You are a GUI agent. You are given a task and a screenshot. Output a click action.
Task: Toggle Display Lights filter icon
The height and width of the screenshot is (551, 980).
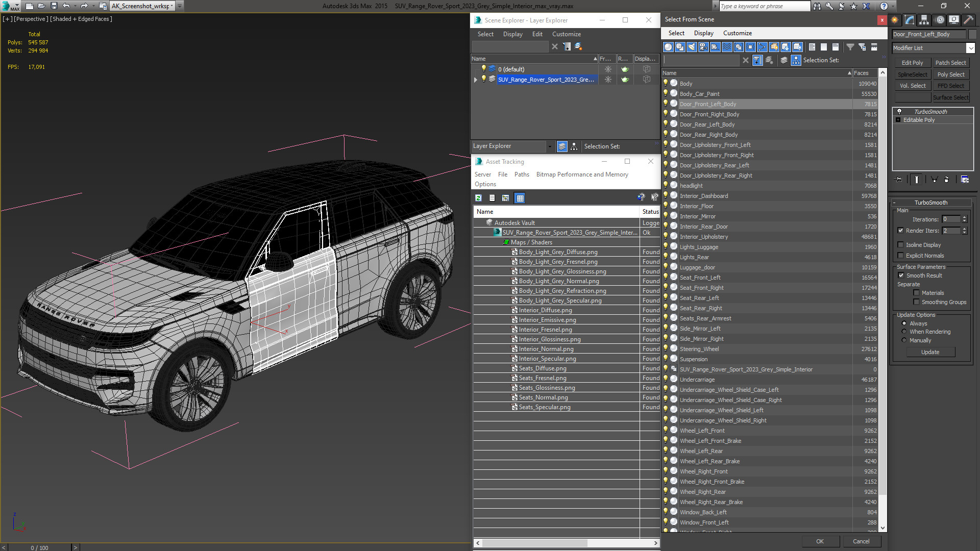pos(692,47)
